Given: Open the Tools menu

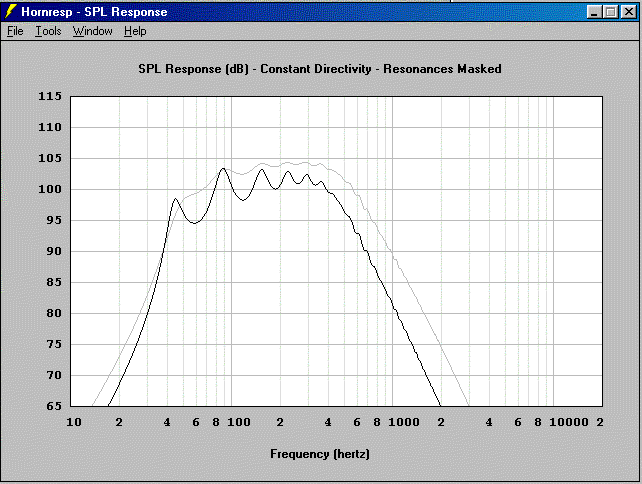Looking at the screenshot, I should pos(48,31).
